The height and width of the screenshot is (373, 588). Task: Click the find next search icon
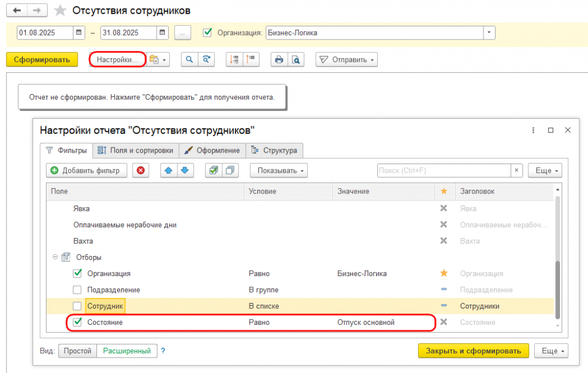pyautogui.click(x=206, y=60)
